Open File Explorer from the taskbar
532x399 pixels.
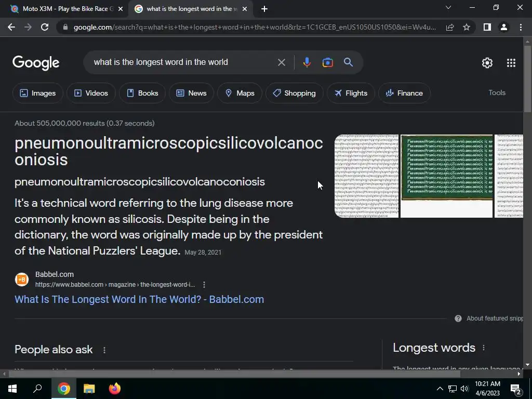[x=89, y=389]
